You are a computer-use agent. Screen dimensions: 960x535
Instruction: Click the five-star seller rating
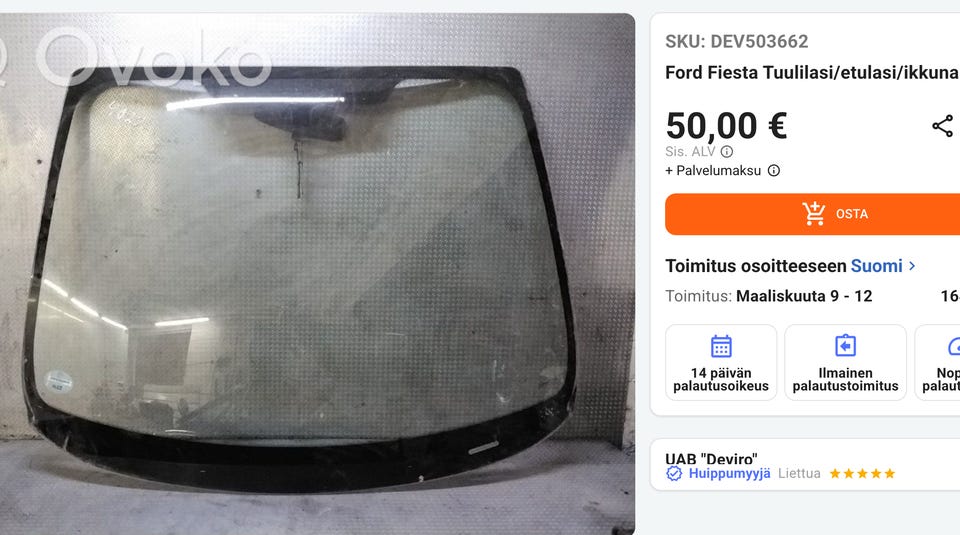862,474
